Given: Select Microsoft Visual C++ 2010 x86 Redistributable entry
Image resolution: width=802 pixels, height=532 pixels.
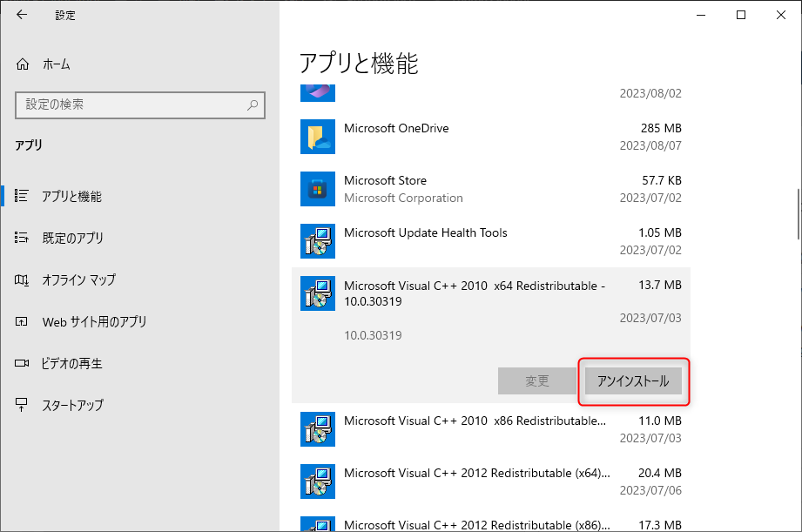Looking at the screenshot, I should tap(475, 421).
